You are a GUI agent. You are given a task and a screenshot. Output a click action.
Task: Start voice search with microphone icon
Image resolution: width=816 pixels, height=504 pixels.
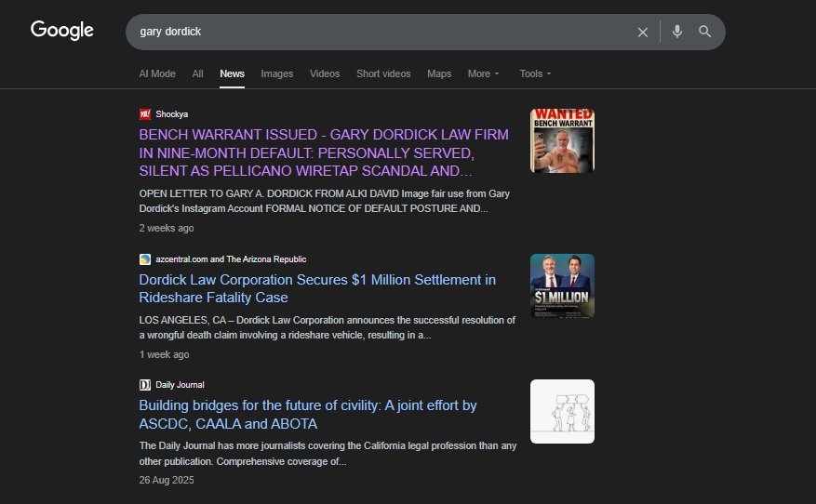click(676, 32)
